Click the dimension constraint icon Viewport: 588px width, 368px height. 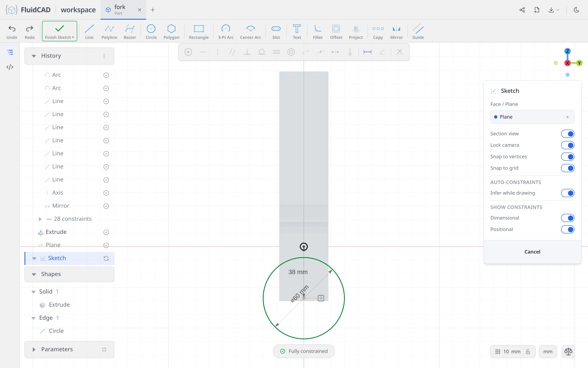click(367, 52)
